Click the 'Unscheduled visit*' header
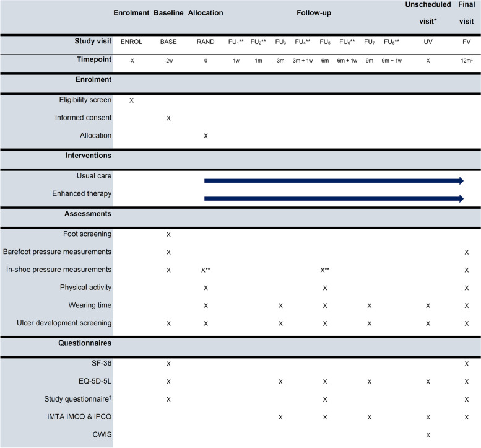The height and width of the screenshot is (448, 481). pos(428,13)
